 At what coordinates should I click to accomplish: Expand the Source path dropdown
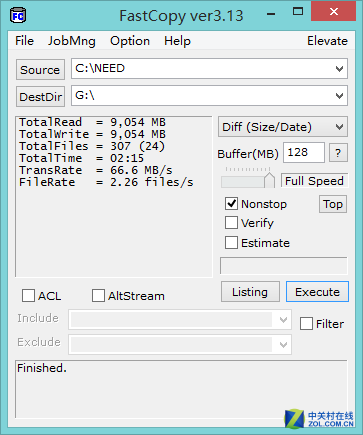[x=339, y=69]
